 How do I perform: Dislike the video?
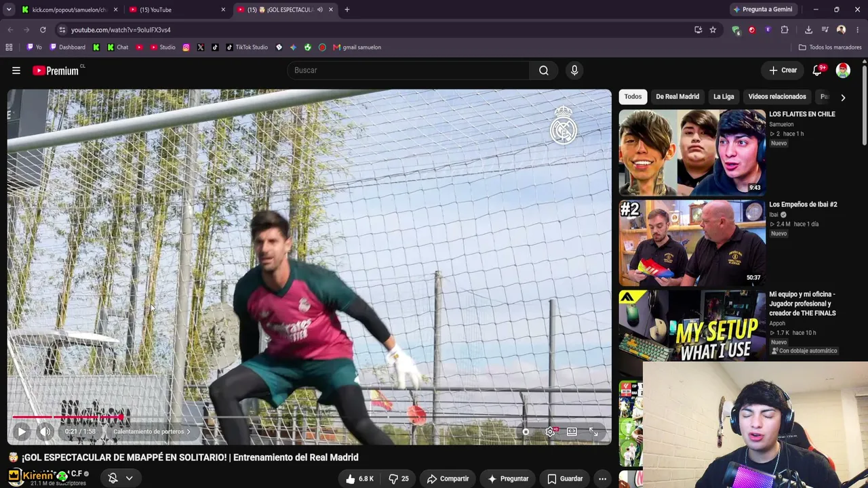click(x=398, y=479)
